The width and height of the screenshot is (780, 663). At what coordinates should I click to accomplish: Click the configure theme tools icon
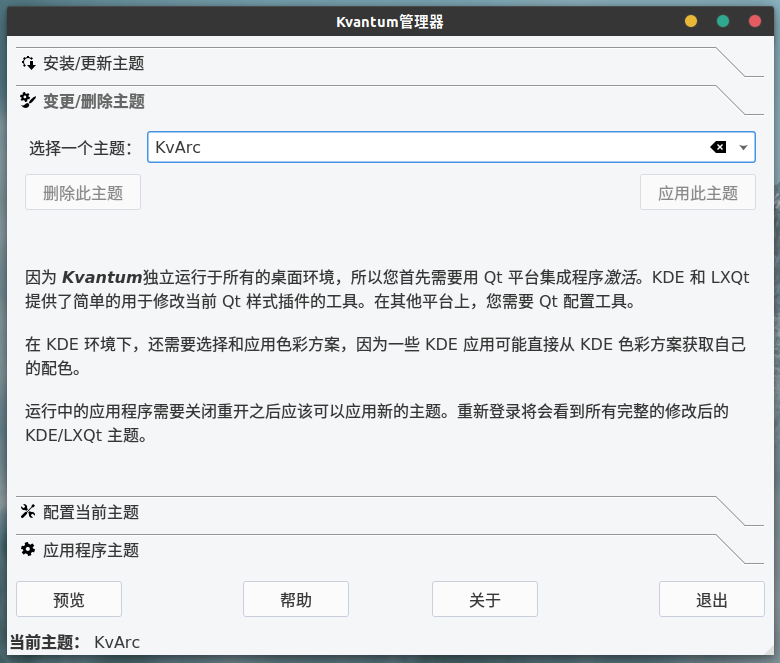coord(28,511)
